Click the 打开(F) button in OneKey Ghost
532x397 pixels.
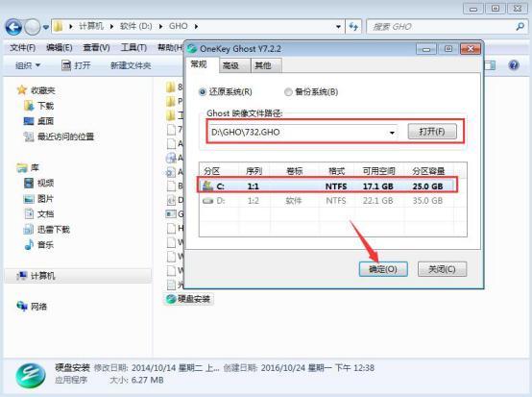click(x=432, y=132)
